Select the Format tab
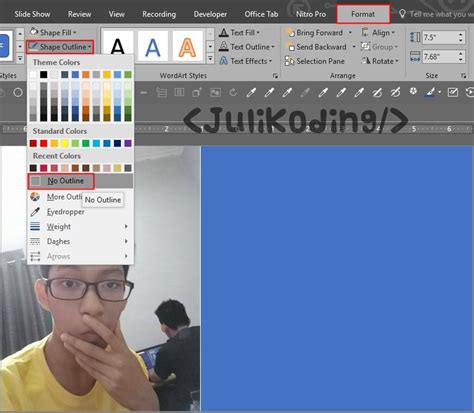The width and height of the screenshot is (474, 413). [x=363, y=14]
